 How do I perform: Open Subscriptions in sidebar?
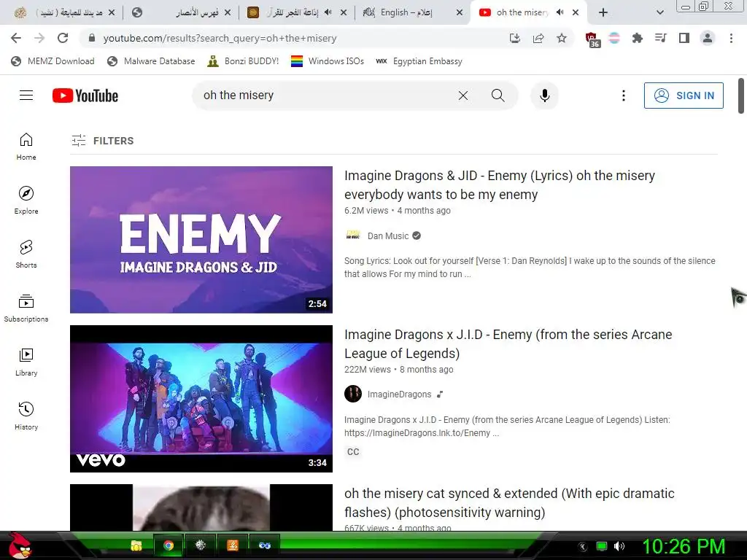(26, 308)
